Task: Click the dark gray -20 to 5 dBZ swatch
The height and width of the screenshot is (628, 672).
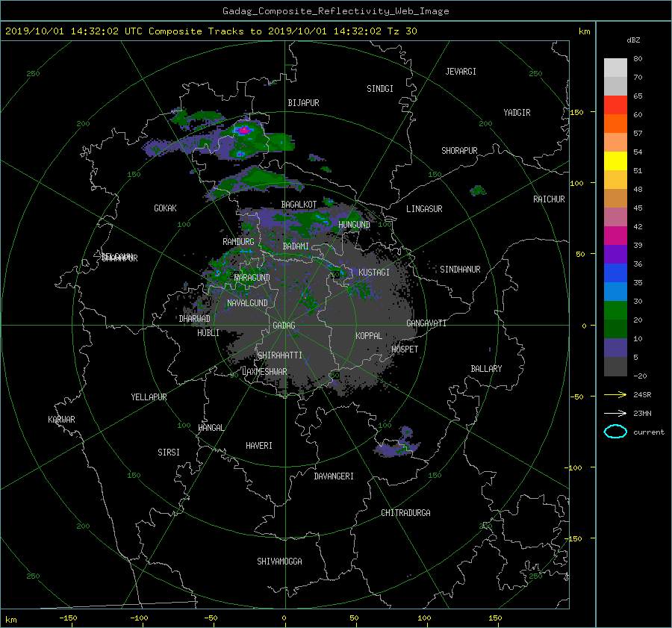Action: (x=615, y=366)
